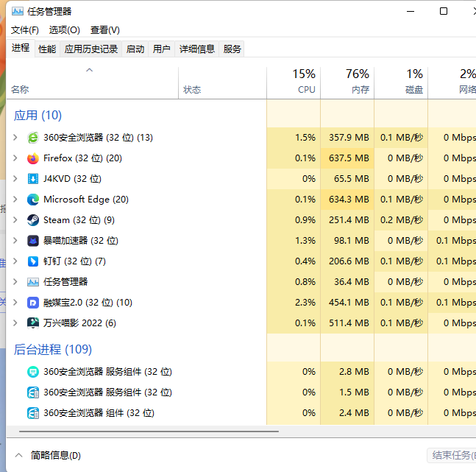Switch to the 用户 tab
476x472 pixels.
(162, 49)
